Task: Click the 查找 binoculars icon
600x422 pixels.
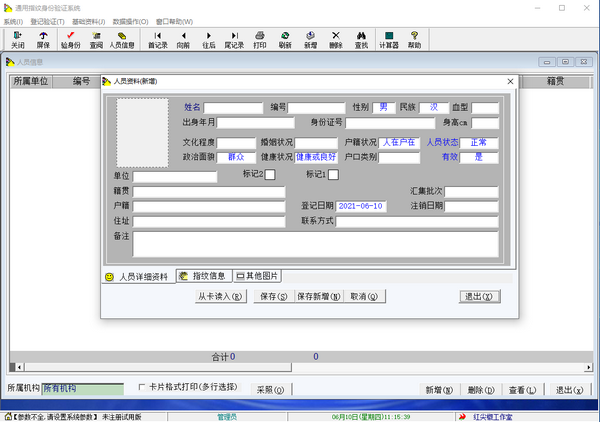Action: [361, 39]
